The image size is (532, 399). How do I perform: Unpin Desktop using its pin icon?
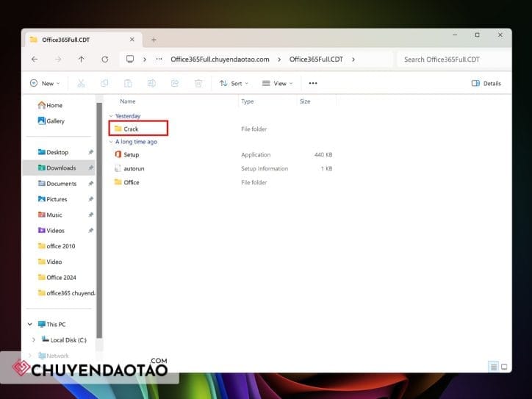(90, 152)
